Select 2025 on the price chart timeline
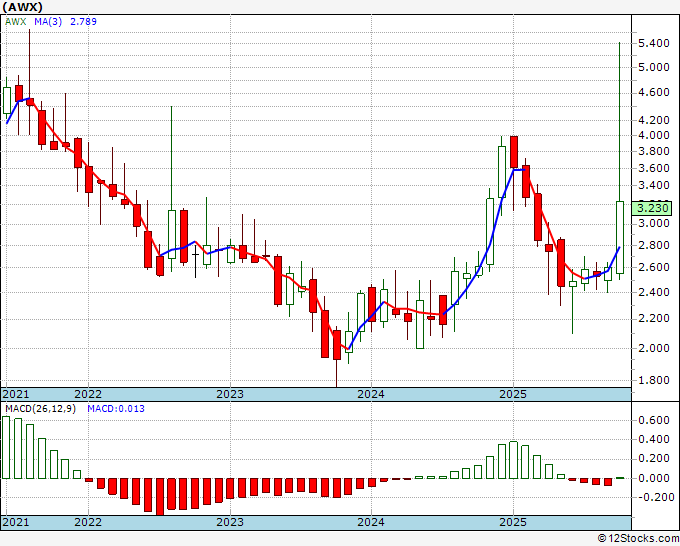The width and height of the screenshot is (680, 546). (513, 394)
